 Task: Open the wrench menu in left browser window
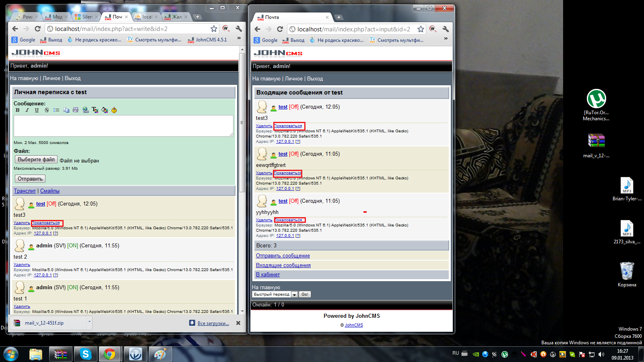click(x=239, y=29)
